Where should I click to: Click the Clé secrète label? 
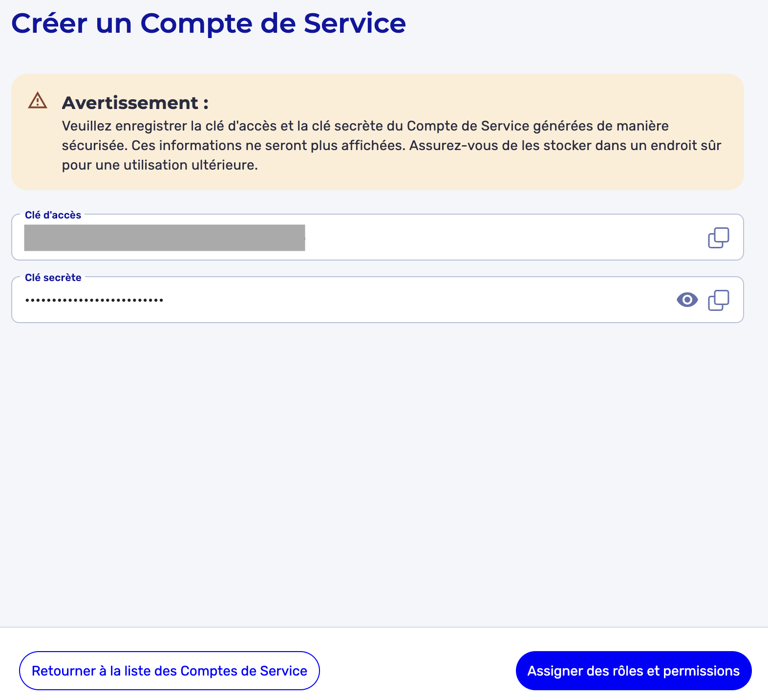tap(53, 278)
